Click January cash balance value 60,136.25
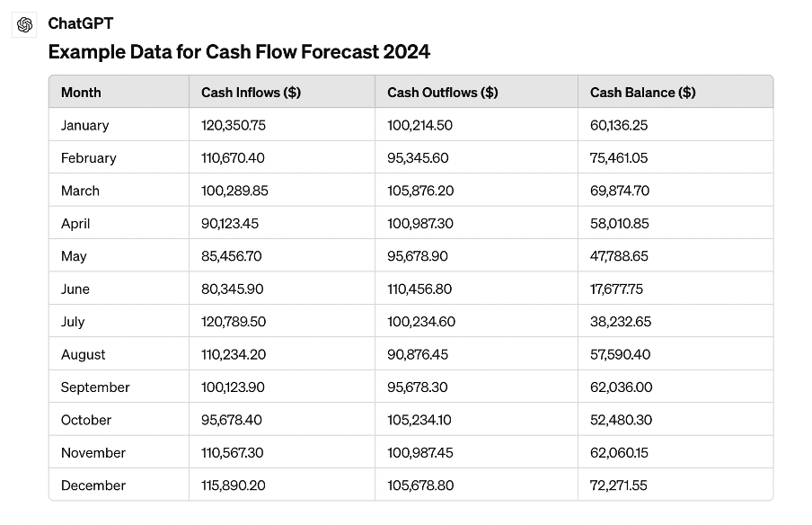The width and height of the screenshot is (812, 525). (x=619, y=126)
